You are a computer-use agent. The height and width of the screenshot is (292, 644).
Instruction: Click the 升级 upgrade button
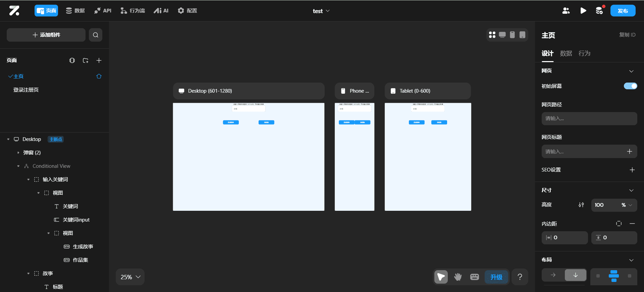[x=496, y=277]
